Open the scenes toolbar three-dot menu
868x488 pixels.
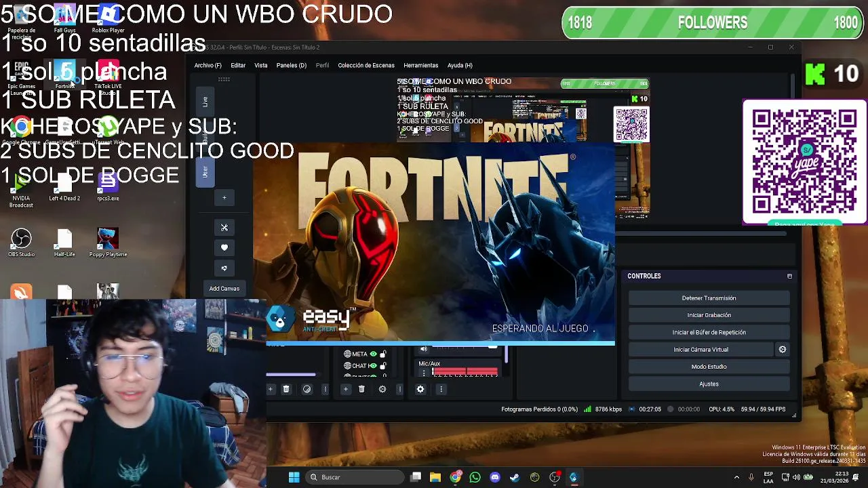325,389
